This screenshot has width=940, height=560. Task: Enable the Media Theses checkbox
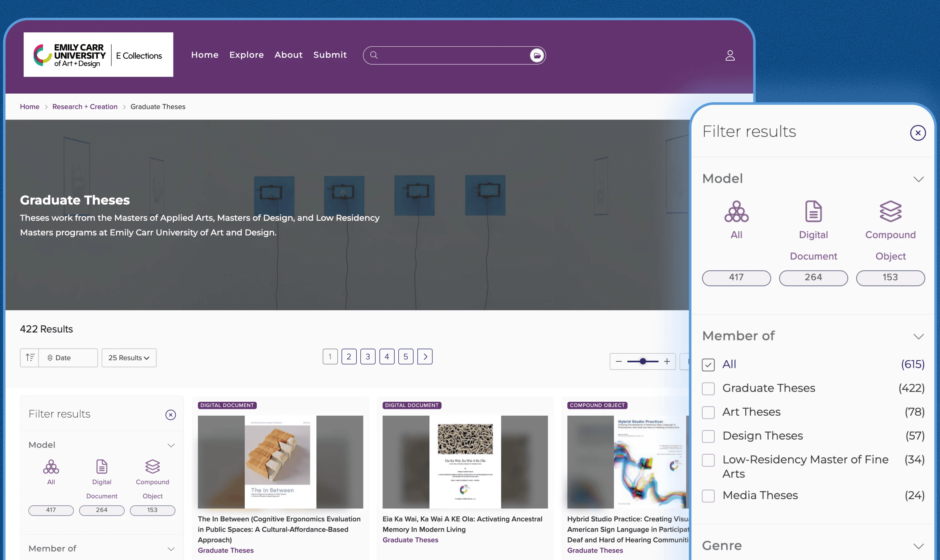[708, 496]
